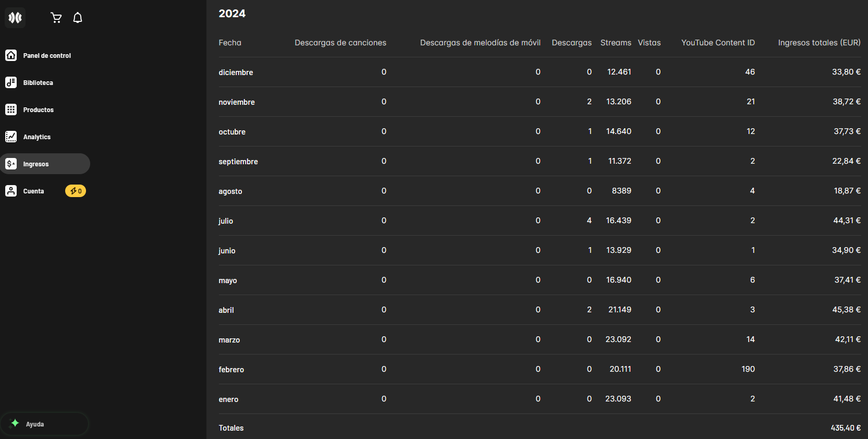Click the Streams column header
Image resolution: width=868 pixels, height=439 pixels.
616,43
